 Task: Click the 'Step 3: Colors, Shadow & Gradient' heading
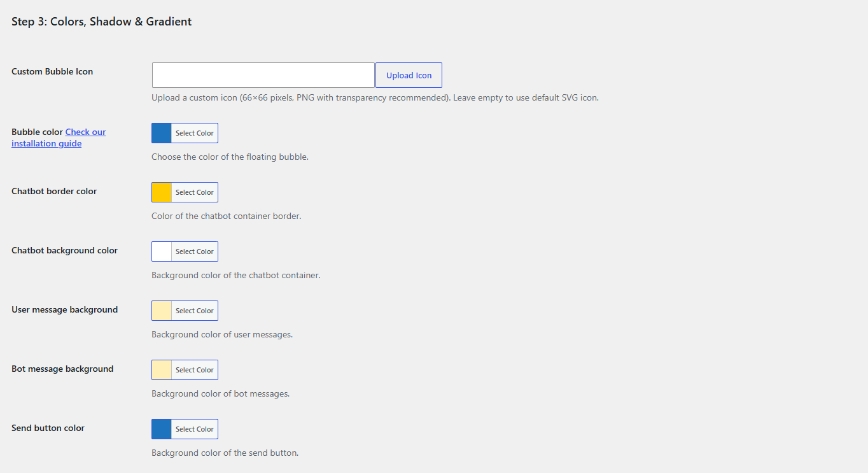point(102,22)
